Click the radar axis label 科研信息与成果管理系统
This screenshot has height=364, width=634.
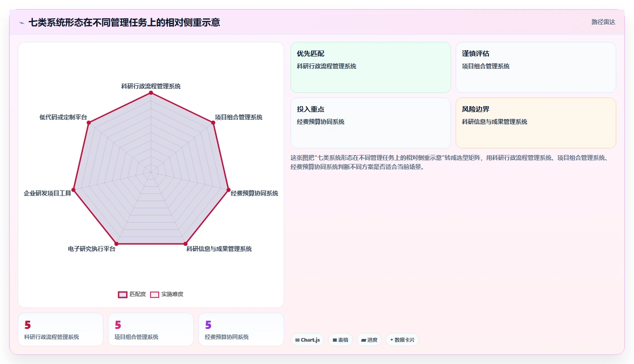tap(219, 249)
